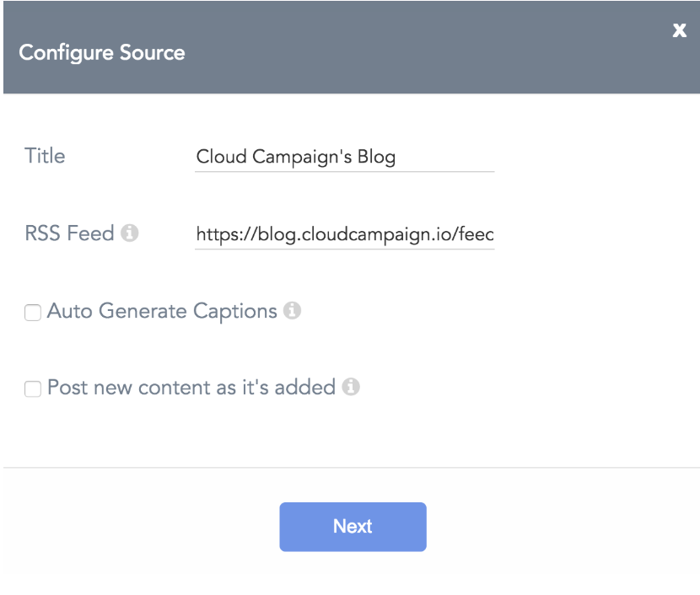The height and width of the screenshot is (595, 700).
Task: Click the Auto Generate Captions label text
Action: coord(162,311)
